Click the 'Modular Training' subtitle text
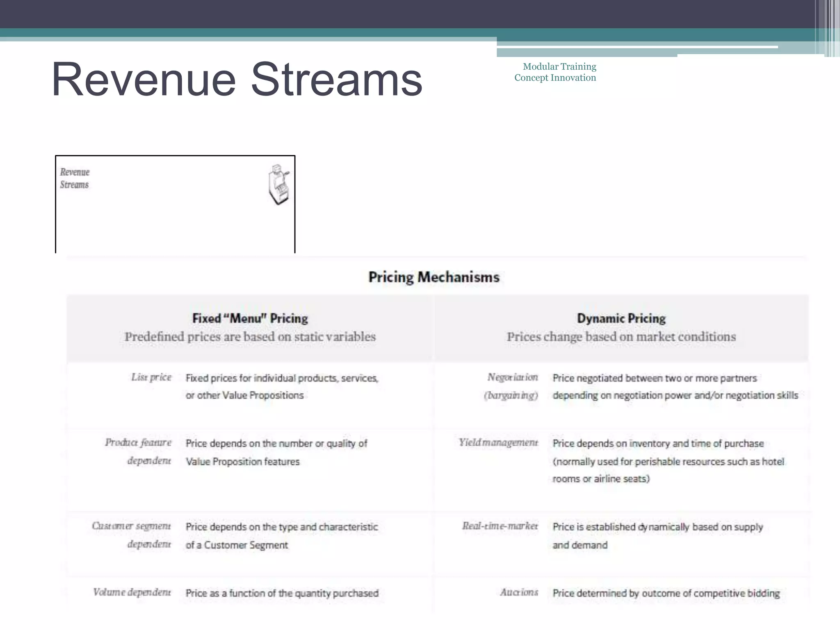The height and width of the screenshot is (630, 840). click(559, 66)
